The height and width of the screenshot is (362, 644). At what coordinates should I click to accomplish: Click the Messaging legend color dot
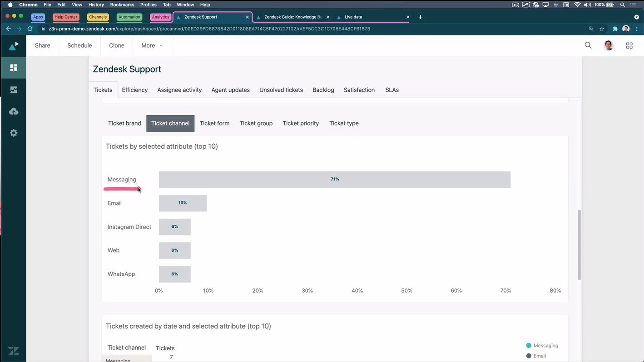click(x=529, y=346)
